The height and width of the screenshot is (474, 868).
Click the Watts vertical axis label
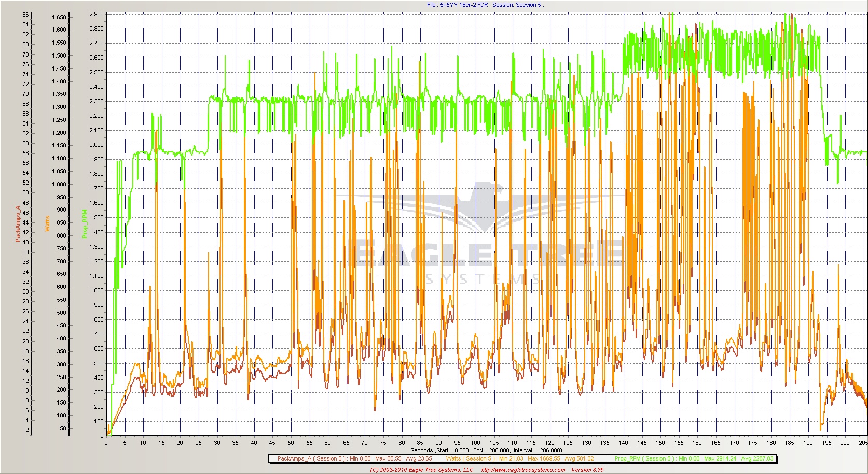47,224
